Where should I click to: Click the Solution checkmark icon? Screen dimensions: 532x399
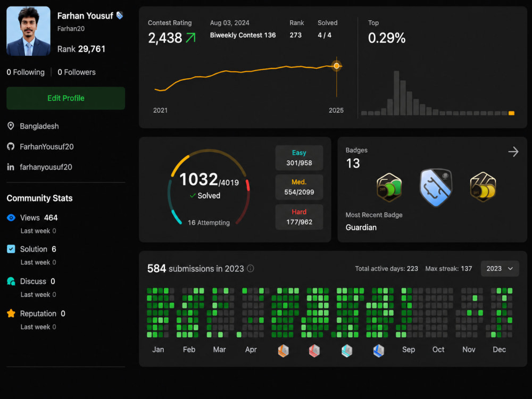pos(11,249)
